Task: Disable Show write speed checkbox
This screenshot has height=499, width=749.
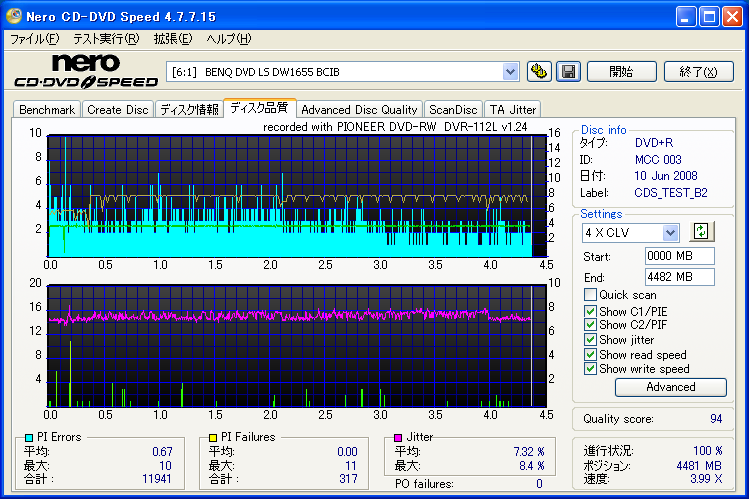Action: click(591, 369)
